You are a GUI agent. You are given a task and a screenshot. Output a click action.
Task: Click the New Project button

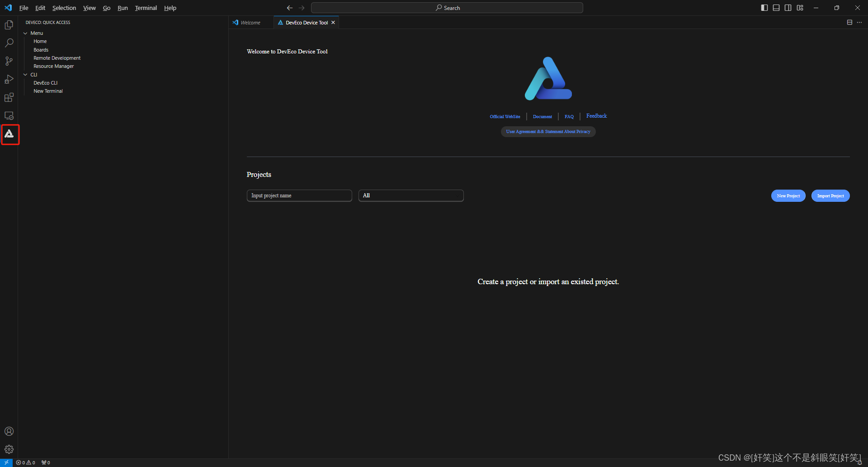[788, 196]
